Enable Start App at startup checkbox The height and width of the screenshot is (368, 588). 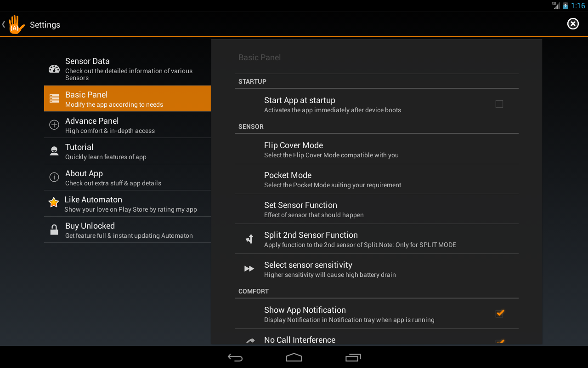click(499, 104)
